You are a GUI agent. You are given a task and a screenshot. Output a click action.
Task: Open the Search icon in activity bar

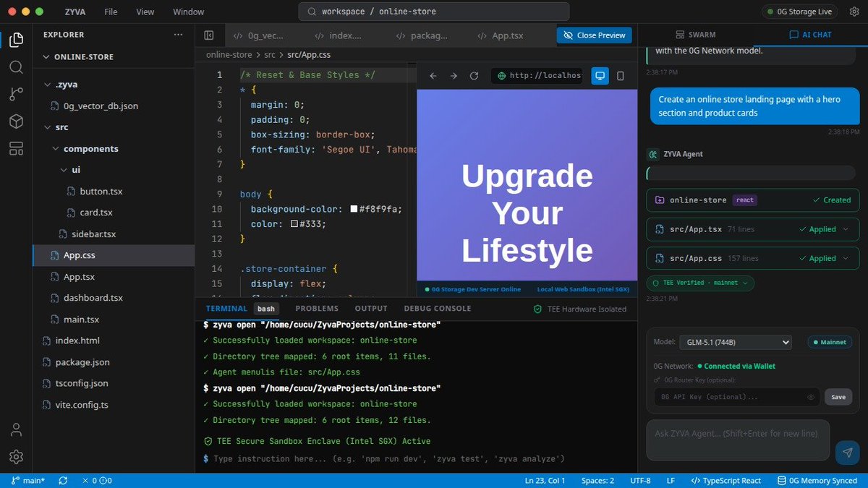click(x=16, y=67)
